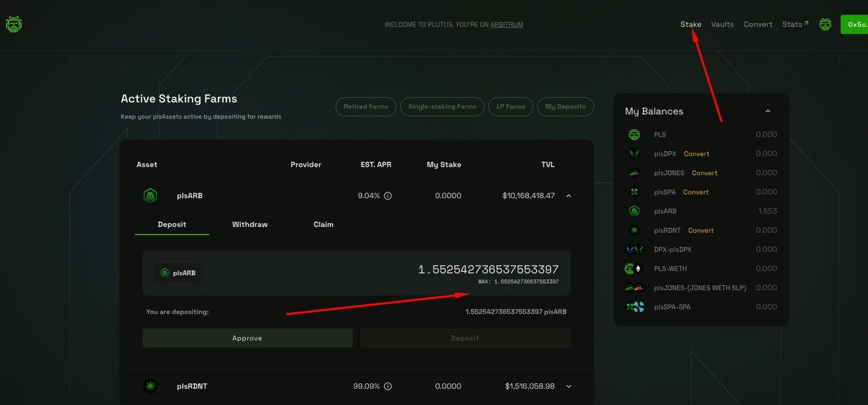This screenshot has height=405, width=868.
Task: Click the Asset column header
Action: [147, 165]
